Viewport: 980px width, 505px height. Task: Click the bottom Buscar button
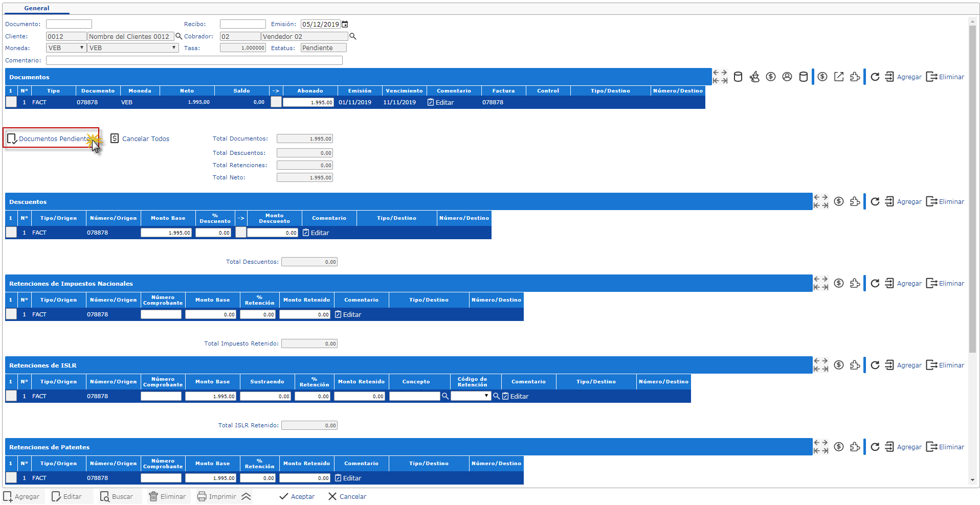click(x=117, y=496)
